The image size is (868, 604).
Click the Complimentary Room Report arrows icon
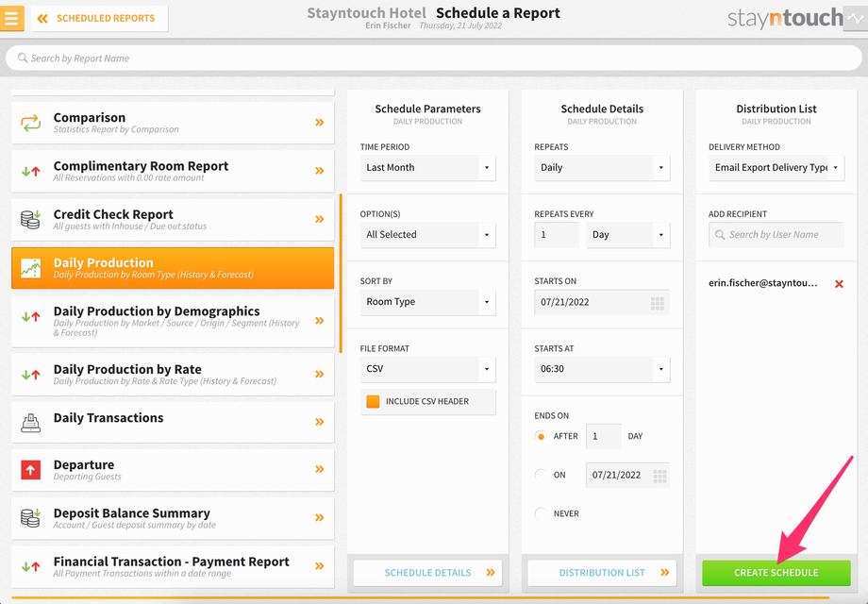pos(30,171)
